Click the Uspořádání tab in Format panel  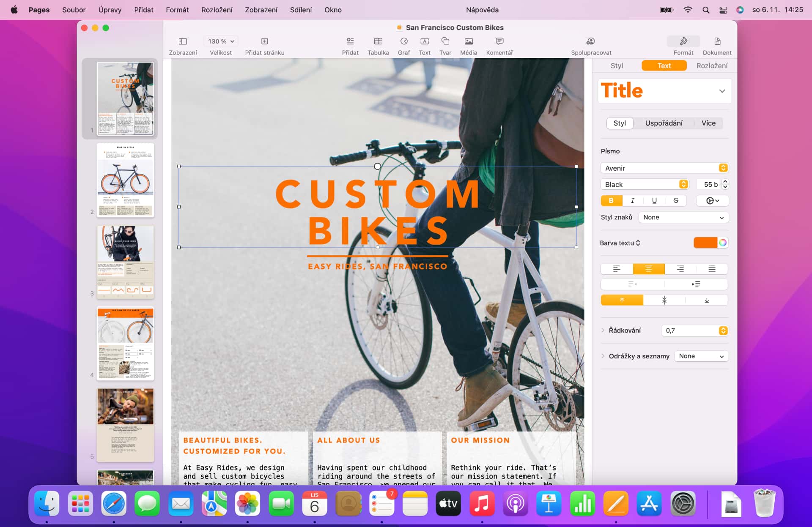pyautogui.click(x=664, y=123)
